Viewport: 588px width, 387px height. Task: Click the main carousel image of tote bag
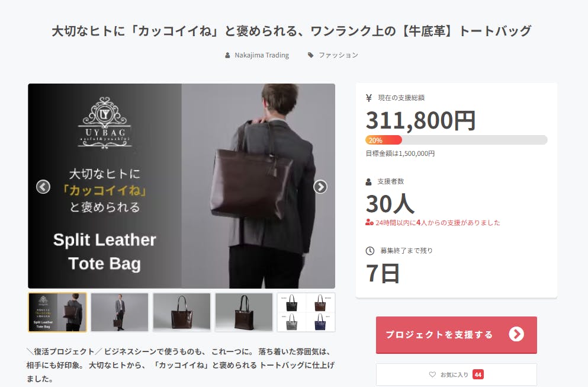point(182,186)
